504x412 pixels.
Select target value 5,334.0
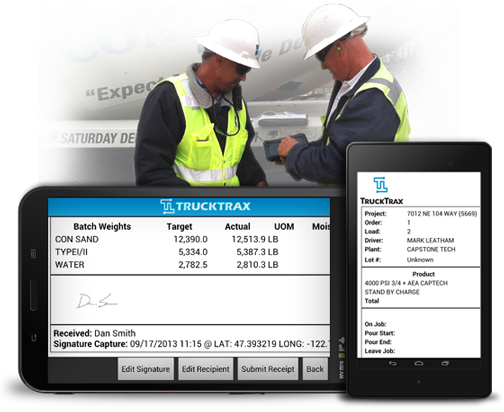point(193,252)
